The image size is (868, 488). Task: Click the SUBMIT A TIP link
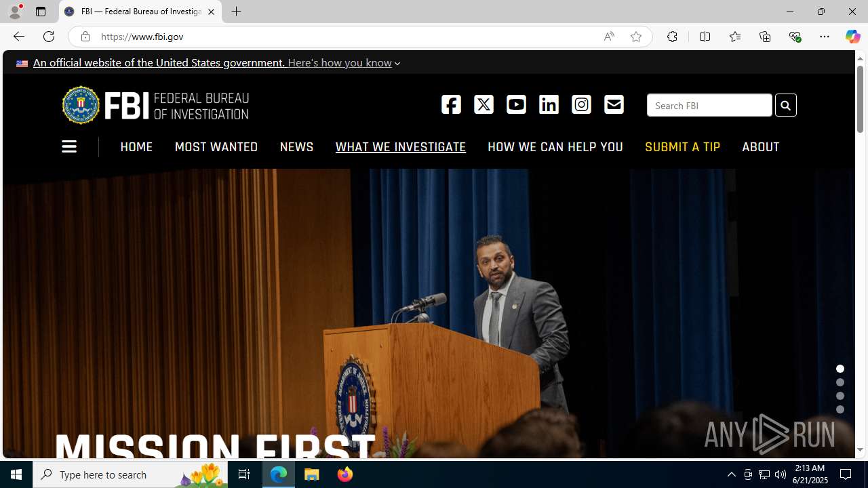pyautogui.click(x=682, y=147)
